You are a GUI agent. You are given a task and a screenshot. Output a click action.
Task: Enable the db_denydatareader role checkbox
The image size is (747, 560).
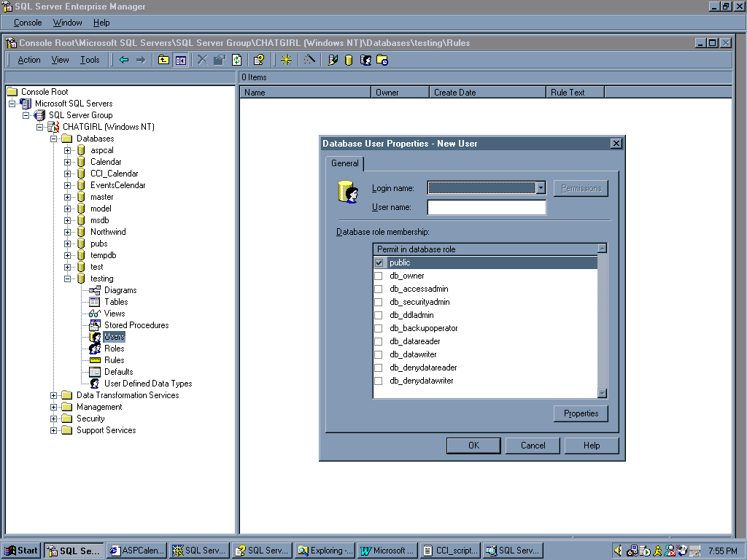coord(379,367)
